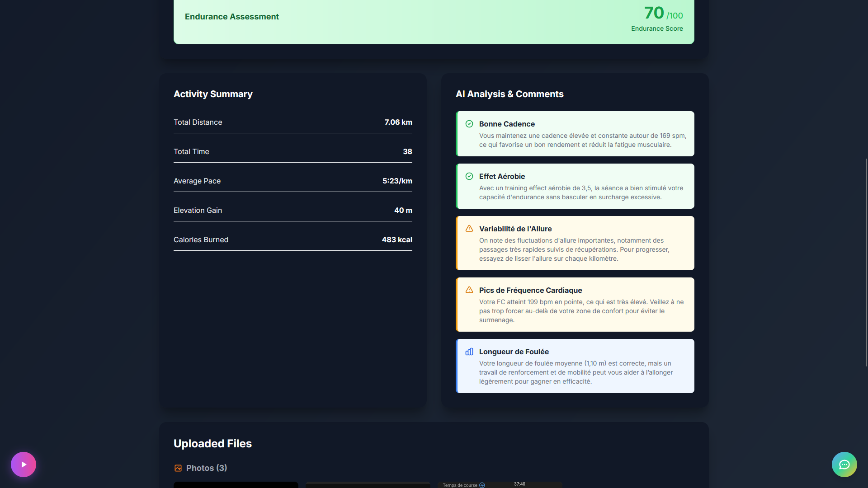Click the Pics de Fréquence Cardiaque warning icon
Viewport: 868px width, 488px height.
tap(469, 290)
